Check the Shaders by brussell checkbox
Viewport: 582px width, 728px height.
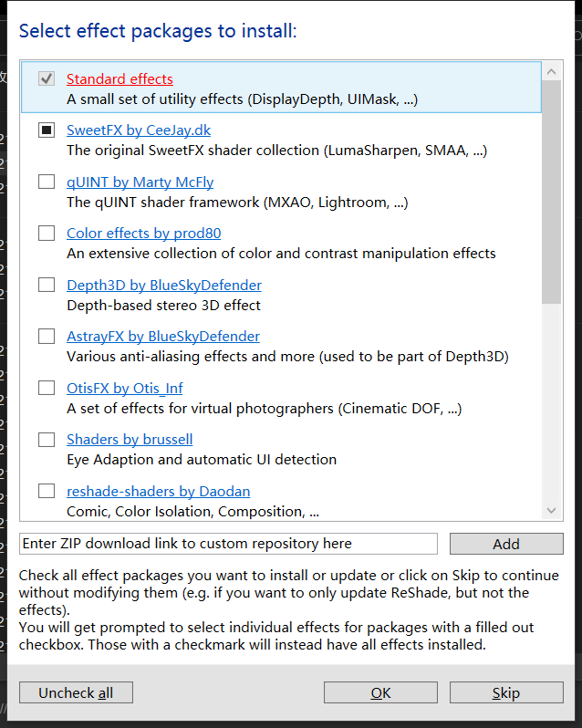47,439
